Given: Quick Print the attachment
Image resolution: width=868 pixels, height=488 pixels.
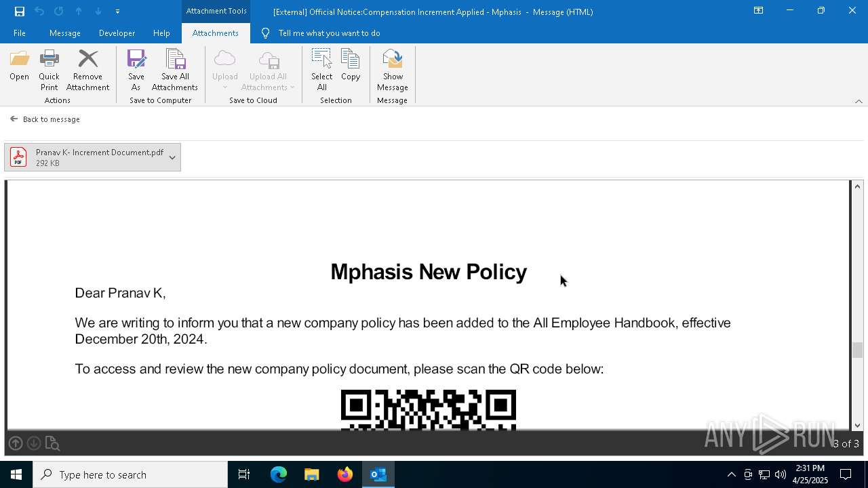Looking at the screenshot, I should tap(49, 70).
